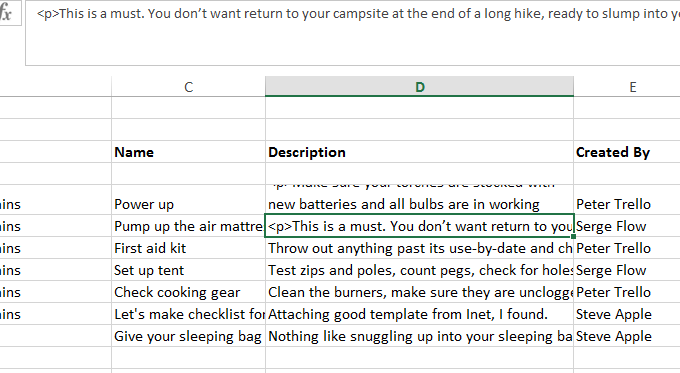
Task: Select column E header
Action: click(x=627, y=87)
